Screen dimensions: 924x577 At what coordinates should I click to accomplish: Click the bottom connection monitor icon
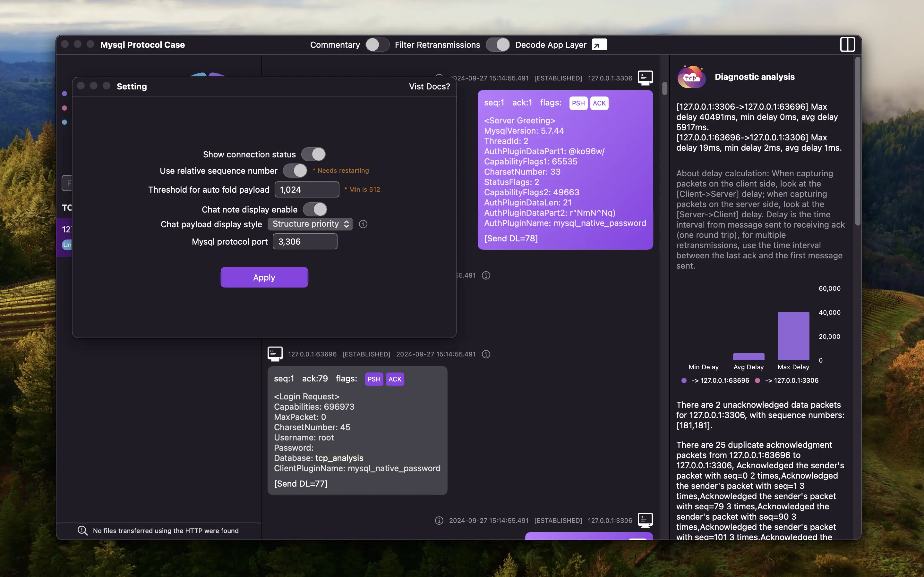point(644,520)
